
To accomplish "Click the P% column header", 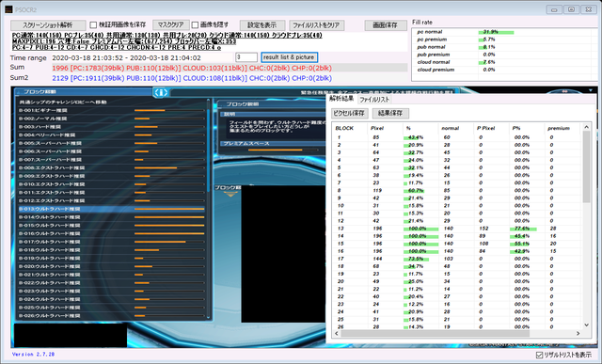I will pyautogui.click(x=516, y=128).
